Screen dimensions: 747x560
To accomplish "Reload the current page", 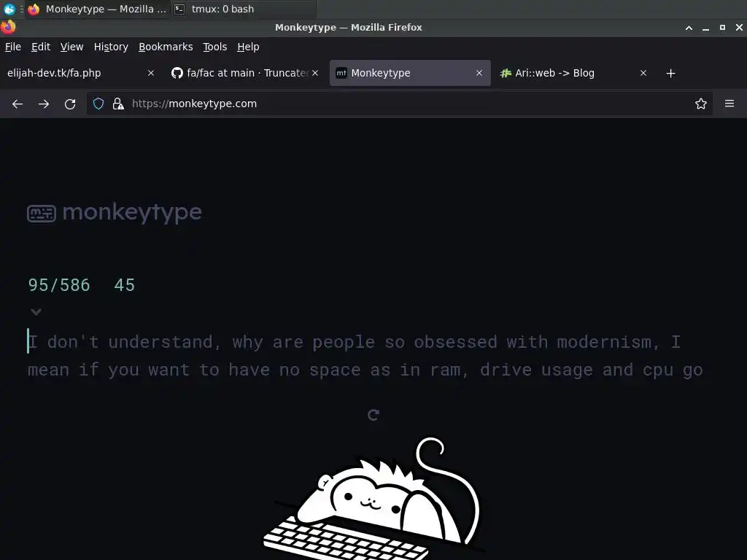I will click(70, 104).
